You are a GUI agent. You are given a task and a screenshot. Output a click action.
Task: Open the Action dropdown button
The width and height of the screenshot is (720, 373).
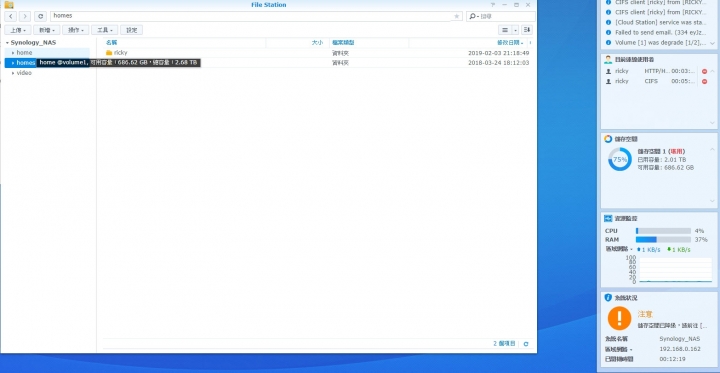(x=76, y=30)
